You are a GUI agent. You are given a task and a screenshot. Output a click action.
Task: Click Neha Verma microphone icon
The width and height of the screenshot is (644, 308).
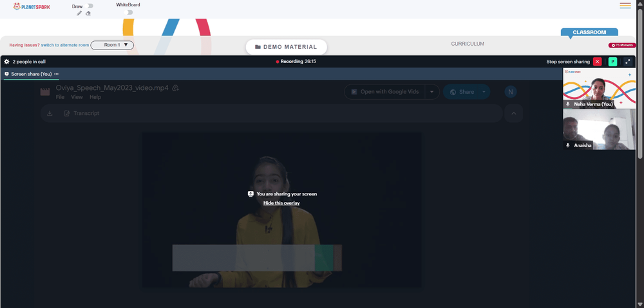(568, 104)
